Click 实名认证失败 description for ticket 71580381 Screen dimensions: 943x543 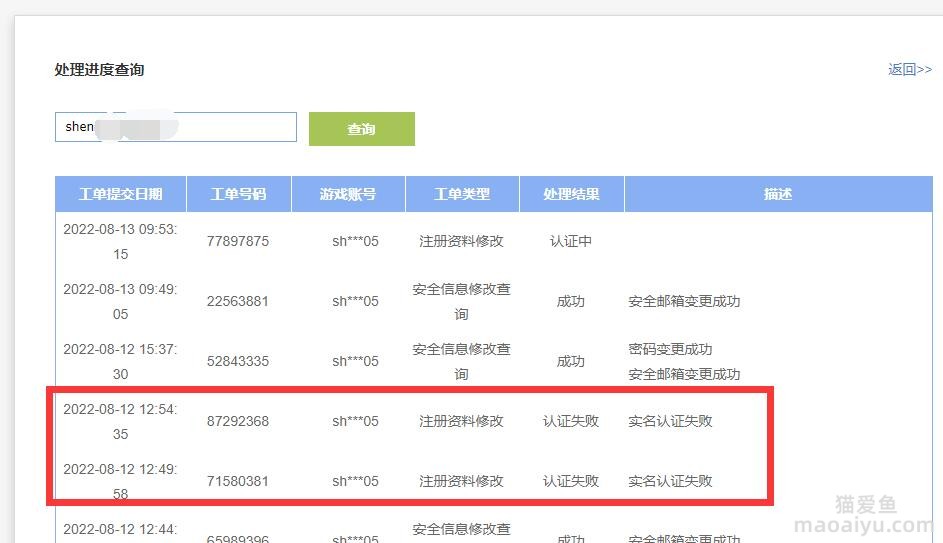pos(670,481)
